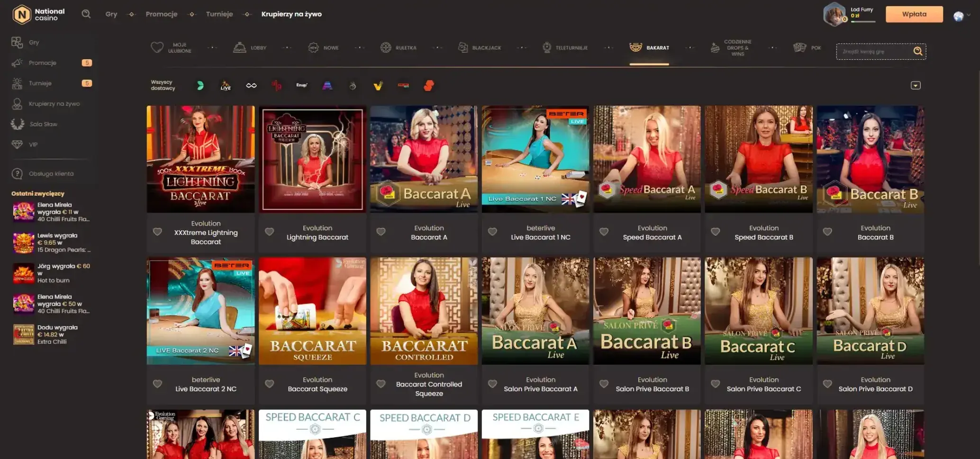Favorite Speed Baccarat A with heart
Viewport: 980px width, 459px height.
click(604, 232)
